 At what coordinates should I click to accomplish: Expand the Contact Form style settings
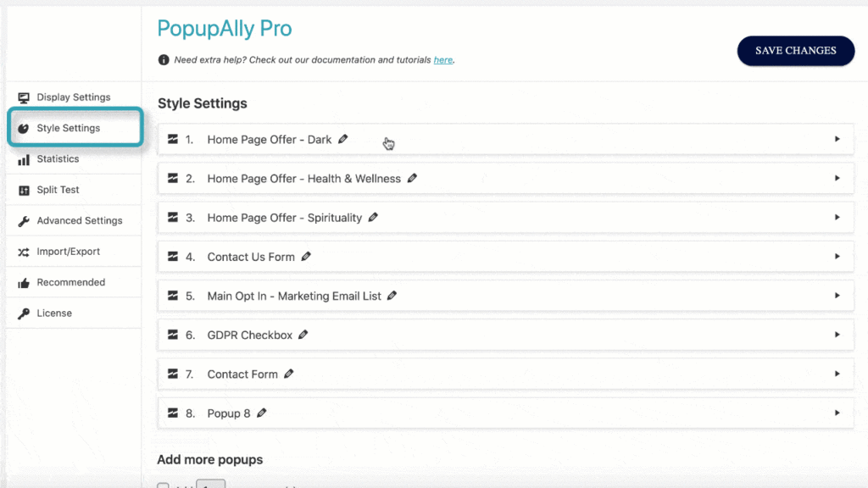pyautogui.click(x=837, y=374)
